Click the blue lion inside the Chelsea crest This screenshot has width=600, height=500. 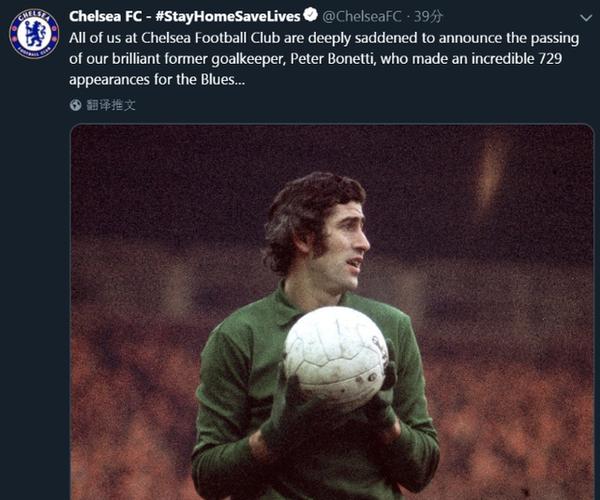point(34,34)
